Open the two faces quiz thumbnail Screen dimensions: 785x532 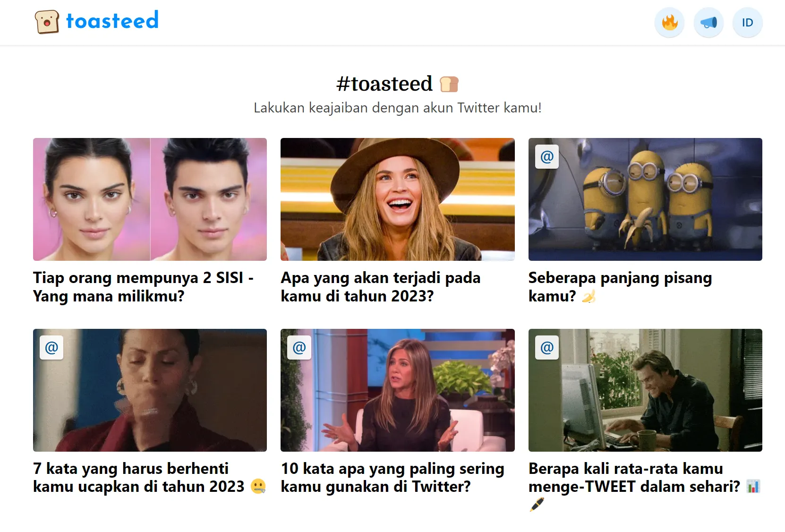150,199
